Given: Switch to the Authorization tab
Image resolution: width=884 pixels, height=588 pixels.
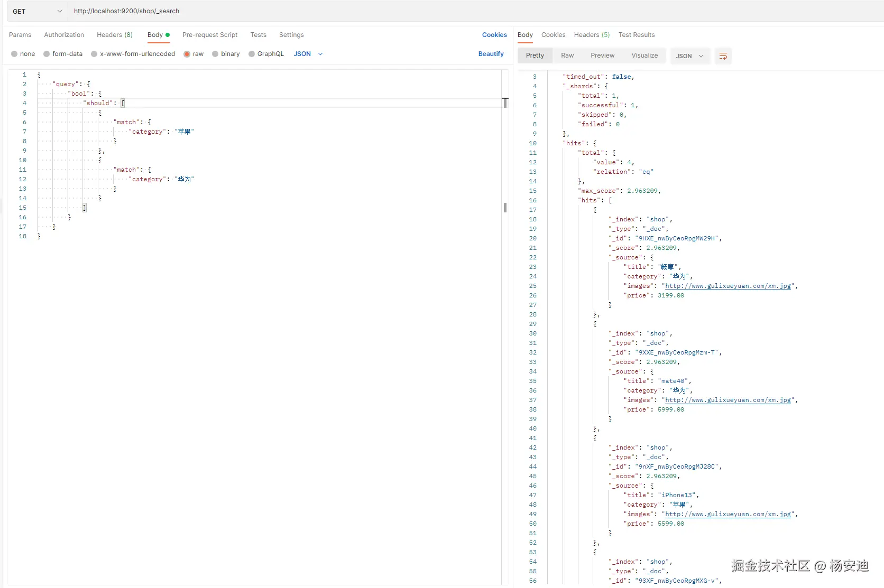Looking at the screenshot, I should click(64, 35).
